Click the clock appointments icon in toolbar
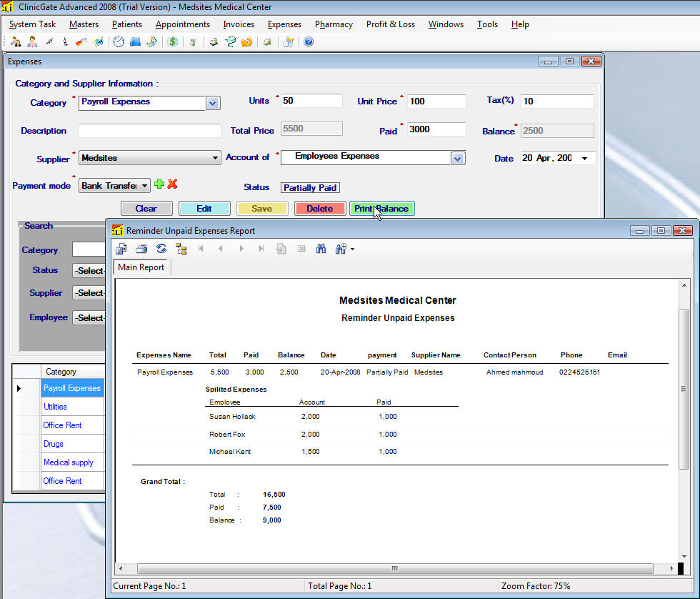This screenshot has height=599, width=700. pyautogui.click(x=119, y=41)
